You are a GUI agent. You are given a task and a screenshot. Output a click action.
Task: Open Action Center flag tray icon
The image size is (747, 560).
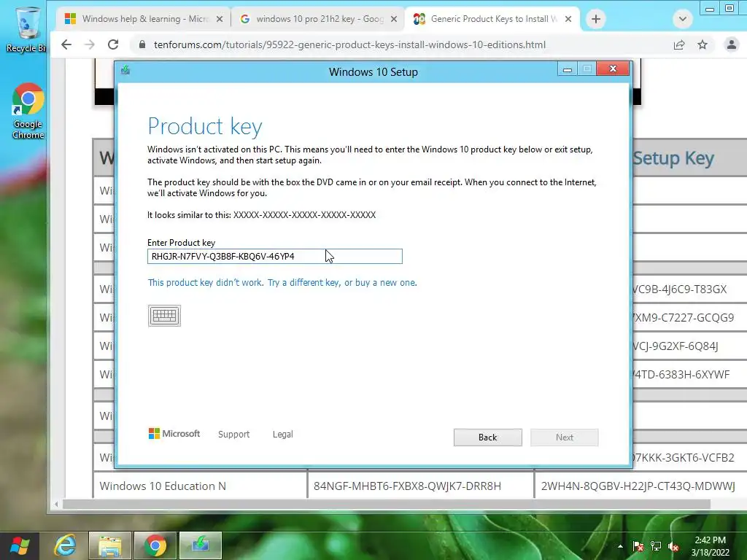point(638,546)
